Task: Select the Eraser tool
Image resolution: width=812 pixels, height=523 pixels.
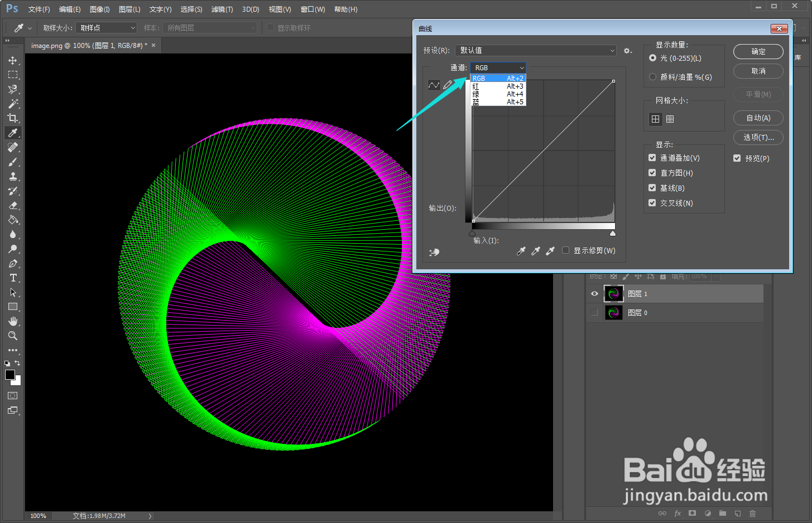Action: click(x=13, y=205)
